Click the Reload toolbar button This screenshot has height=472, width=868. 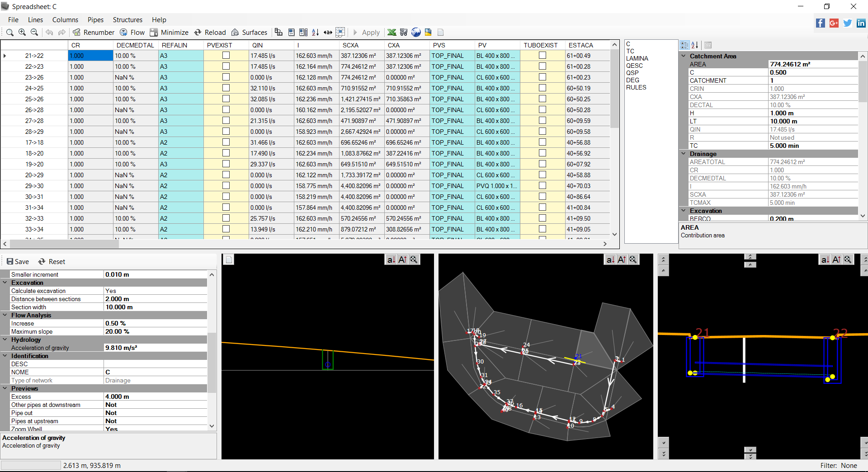click(x=210, y=32)
